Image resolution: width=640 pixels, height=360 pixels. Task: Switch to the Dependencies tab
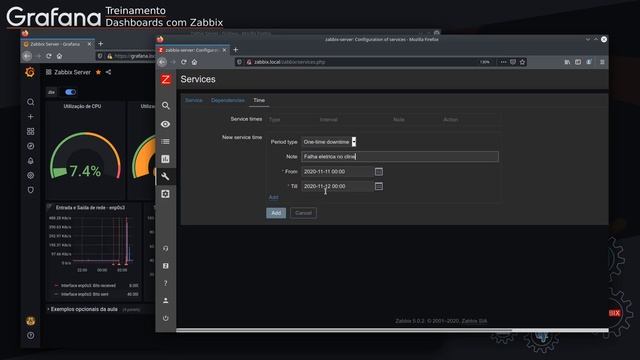228,100
